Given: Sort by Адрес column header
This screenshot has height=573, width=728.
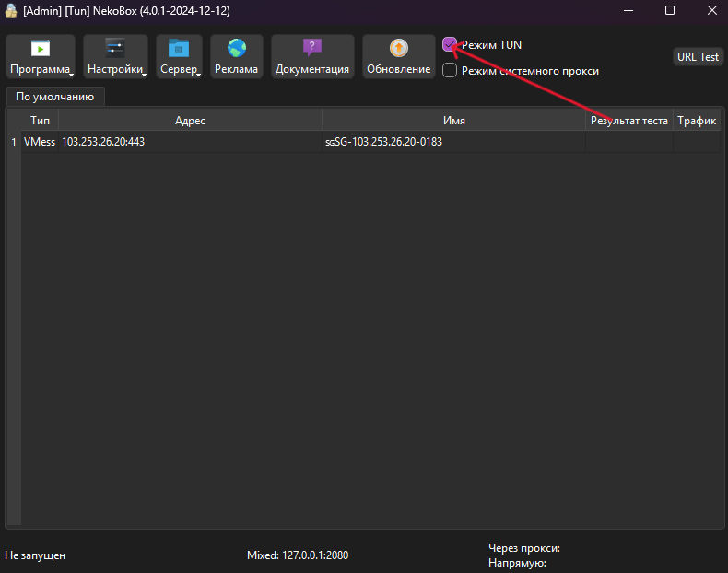Looking at the screenshot, I should [x=190, y=121].
